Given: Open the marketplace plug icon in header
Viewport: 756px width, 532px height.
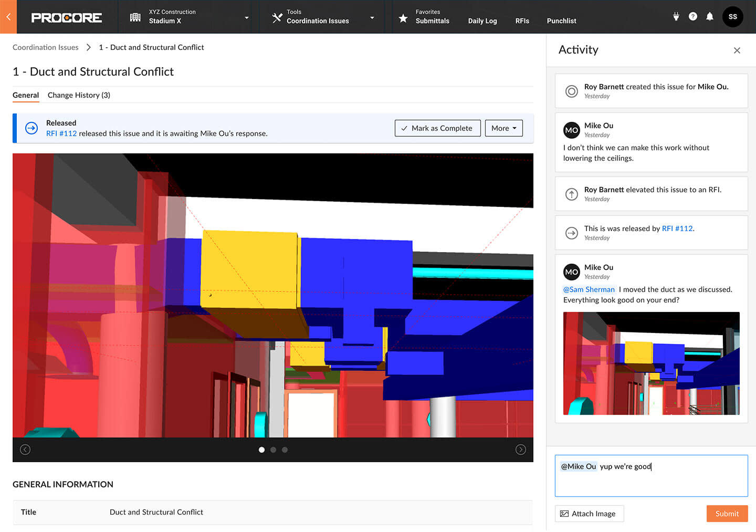Looking at the screenshot, I should pos(676,16).
